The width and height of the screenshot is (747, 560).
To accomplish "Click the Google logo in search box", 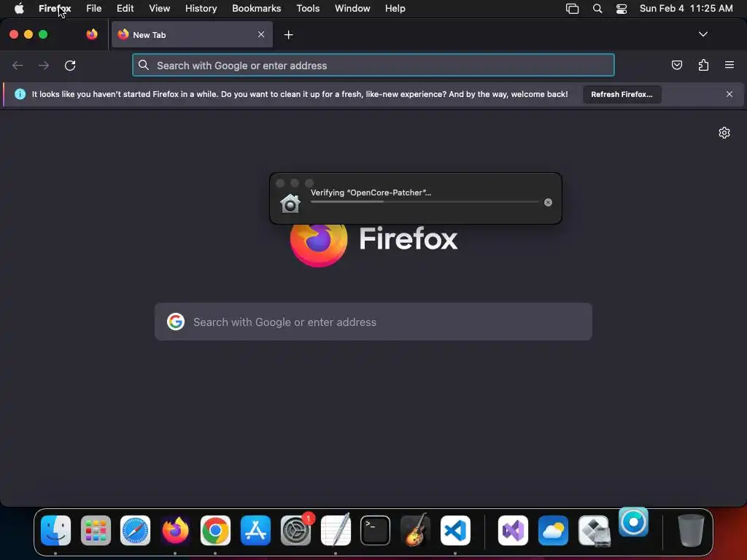I will (x=176, y=322).
